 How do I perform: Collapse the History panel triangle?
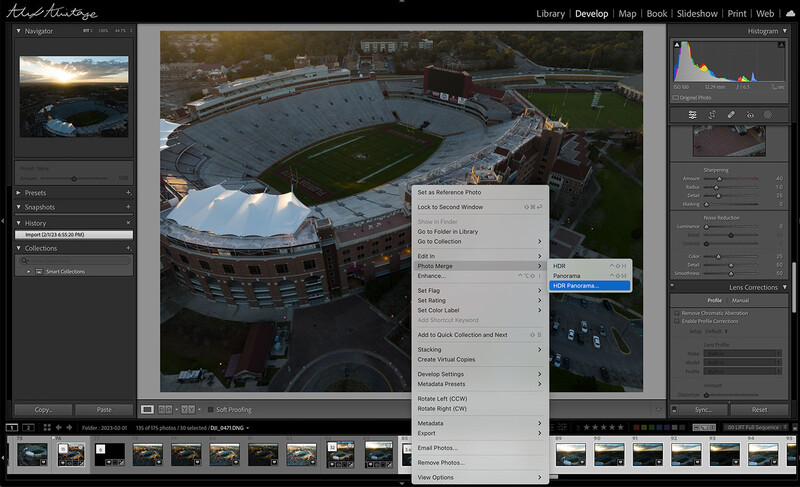(x=18, y=223)
